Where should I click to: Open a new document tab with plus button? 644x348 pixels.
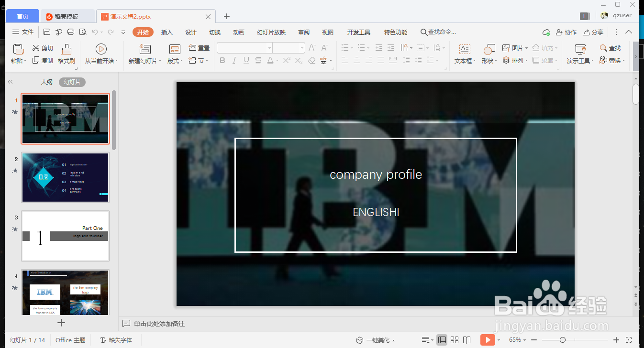click(x=227, y=16)
